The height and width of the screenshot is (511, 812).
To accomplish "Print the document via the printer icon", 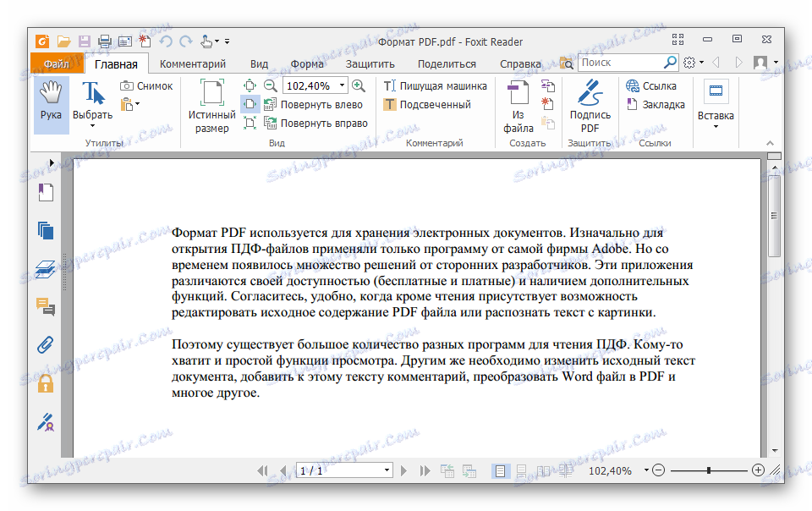I will pyautogui.click(x=105, y=41).
